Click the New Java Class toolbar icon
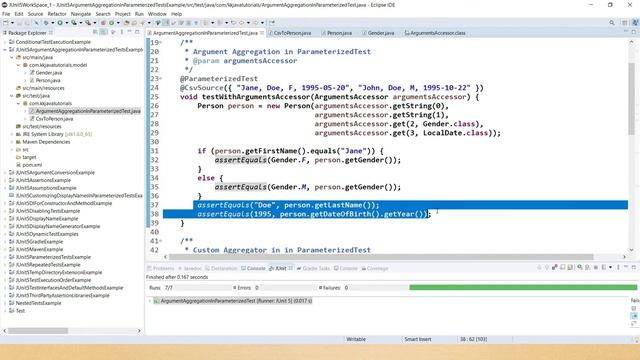Viewport: 640px width, 360px height. [x=111, y=23]
